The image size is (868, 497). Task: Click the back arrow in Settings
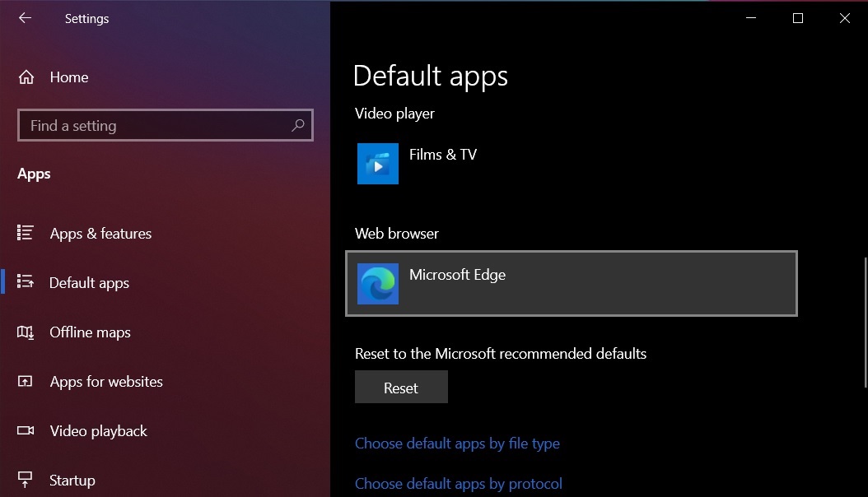[x=25, y=18]
